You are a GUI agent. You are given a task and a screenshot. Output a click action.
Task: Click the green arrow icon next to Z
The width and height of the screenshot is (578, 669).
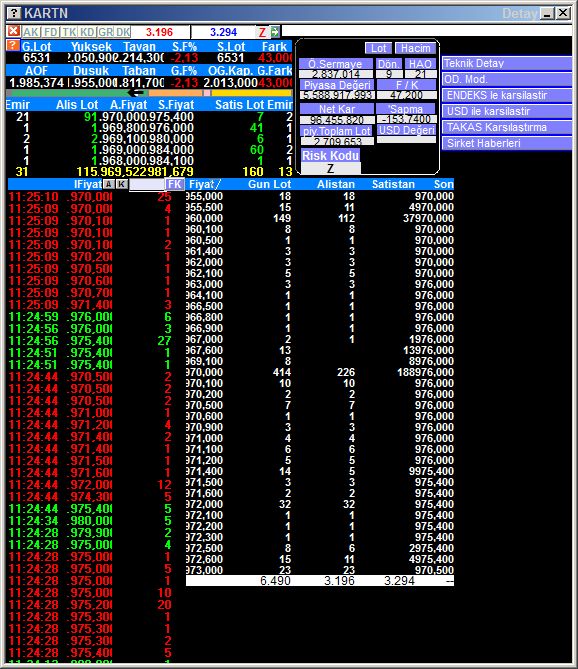point(275,32)
